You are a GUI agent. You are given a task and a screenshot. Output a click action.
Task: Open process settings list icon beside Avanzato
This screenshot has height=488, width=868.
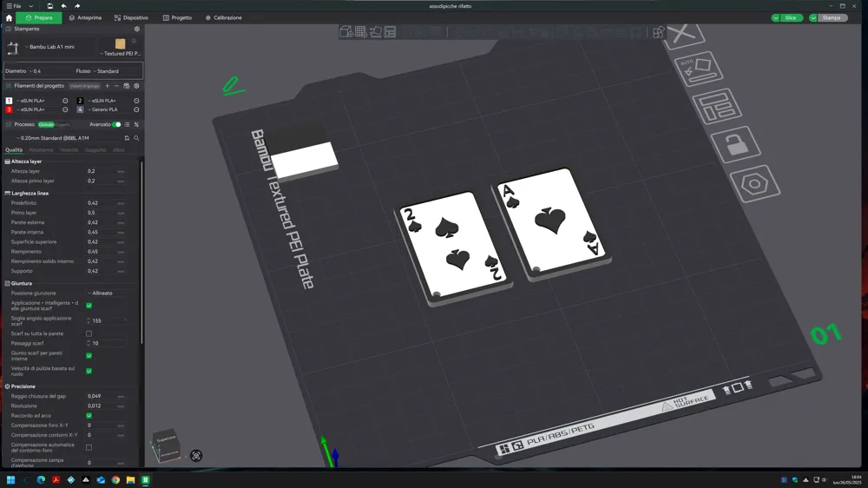point(128,125)
